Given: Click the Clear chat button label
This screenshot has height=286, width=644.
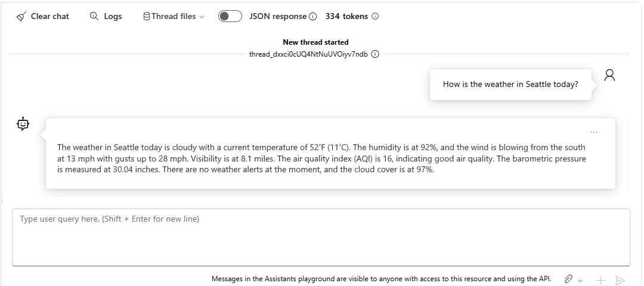Looking at the screenshot, I should (49, 17).
